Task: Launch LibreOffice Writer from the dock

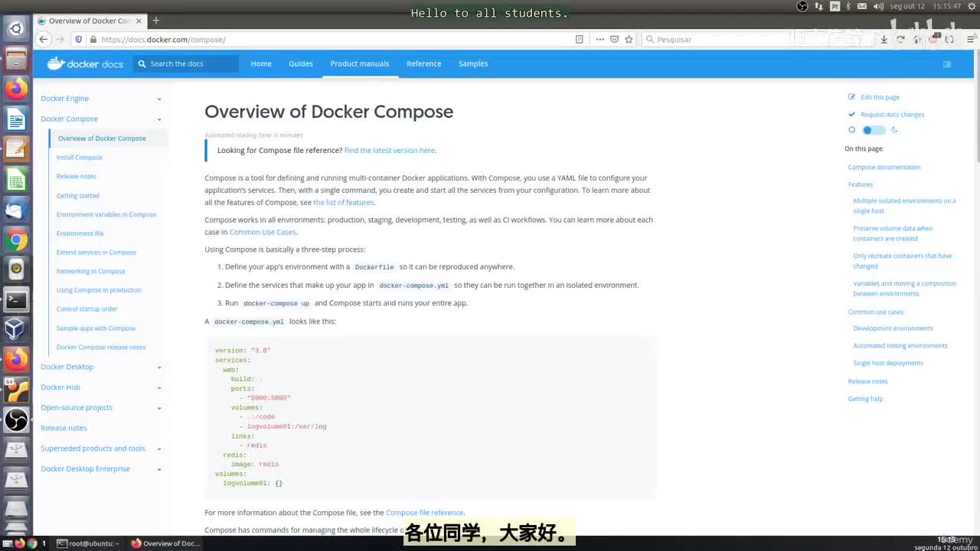Action: click(16, 119)
